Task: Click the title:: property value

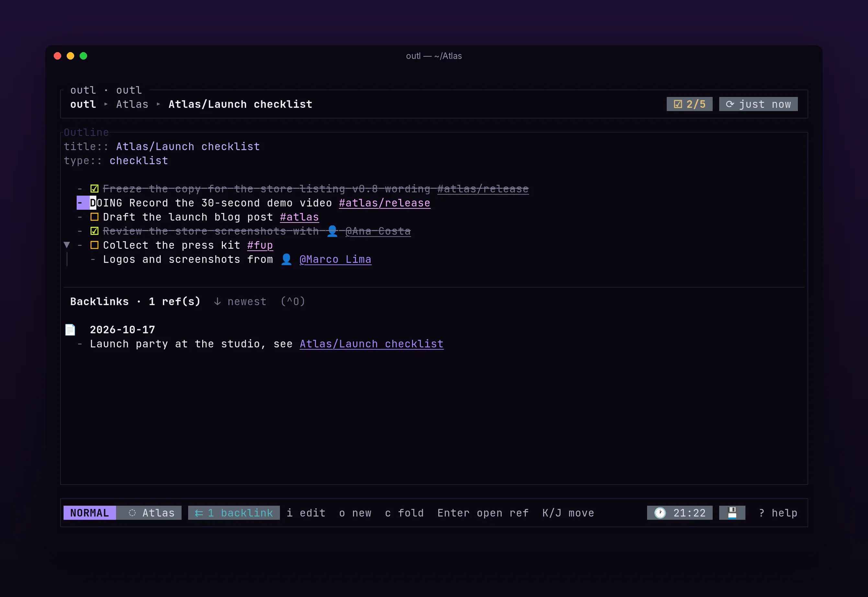Action: (188, 147)
